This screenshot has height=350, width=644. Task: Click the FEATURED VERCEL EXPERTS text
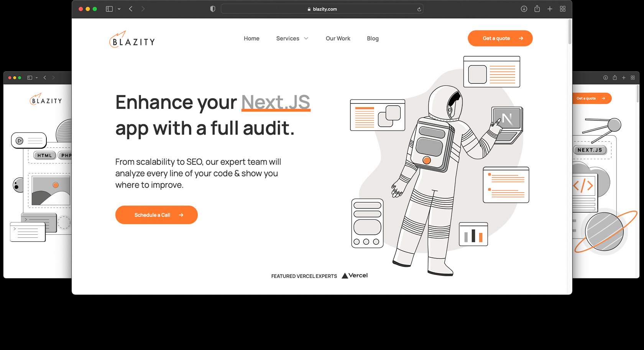(304, 276)
